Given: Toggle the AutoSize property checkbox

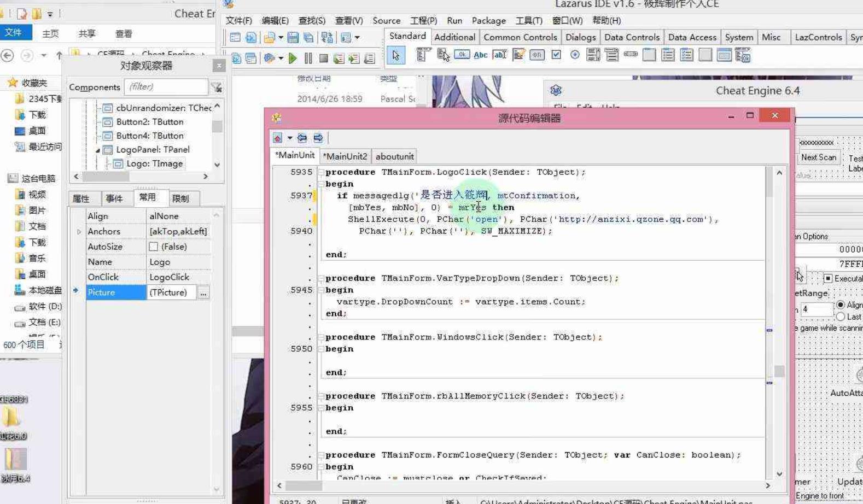Looking at the screenshot, I should (154, 247).
